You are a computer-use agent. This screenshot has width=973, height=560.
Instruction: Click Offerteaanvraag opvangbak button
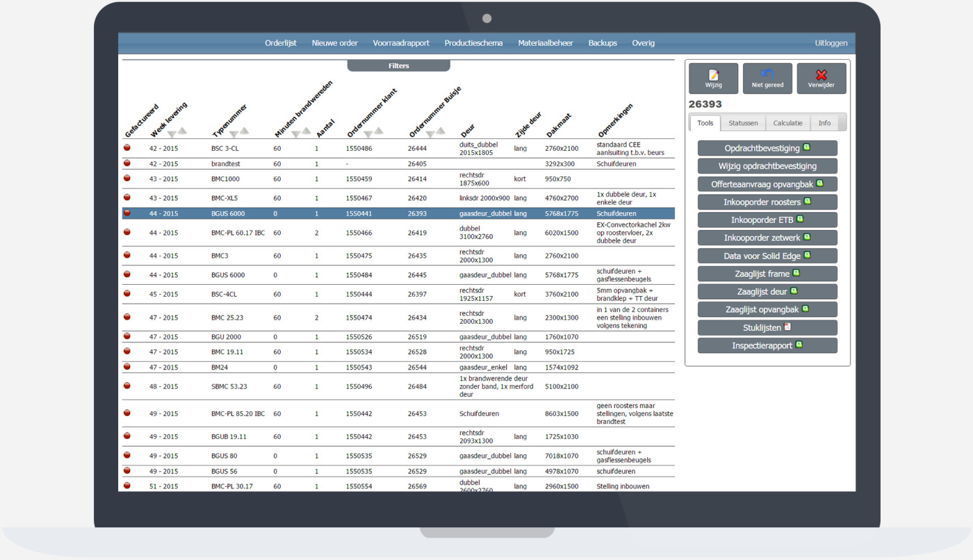click(767, 184)
